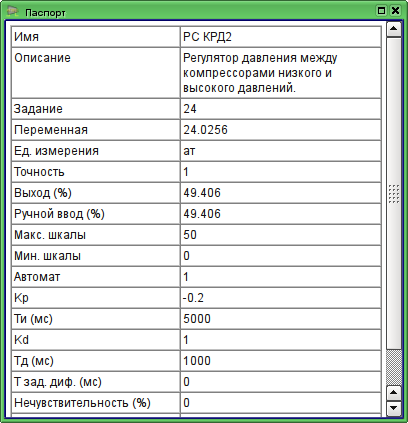Viewport: 408px width, 423px height.
Task: Close the Паспорт window
Action: (x=395, y=11)
